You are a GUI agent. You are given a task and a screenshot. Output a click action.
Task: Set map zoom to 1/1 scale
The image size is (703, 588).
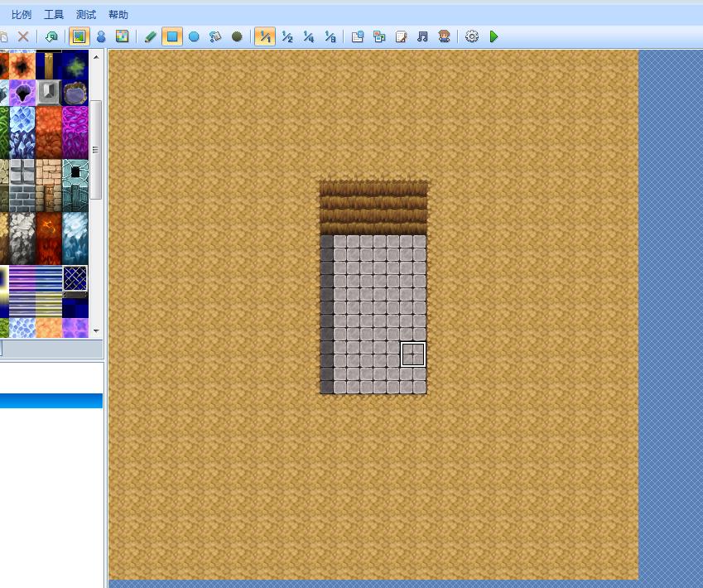pos(265,36)
